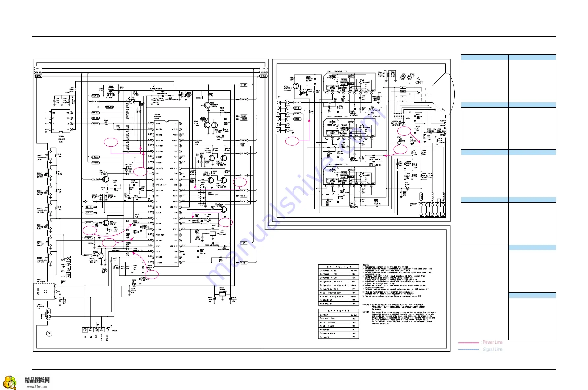Click the "MAIN SDA" signal tag
The width and height of the screenshot is (588, 390).
pos(96,101)
